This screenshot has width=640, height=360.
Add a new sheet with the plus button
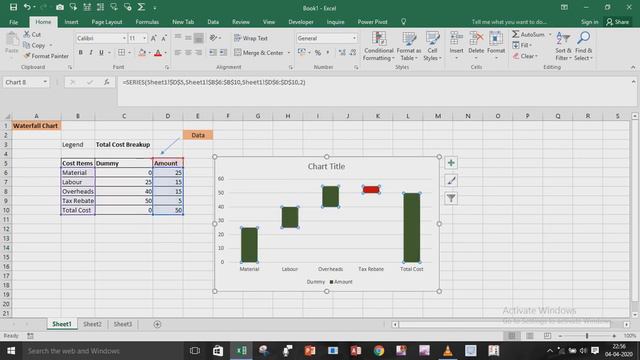pos(157,324)
